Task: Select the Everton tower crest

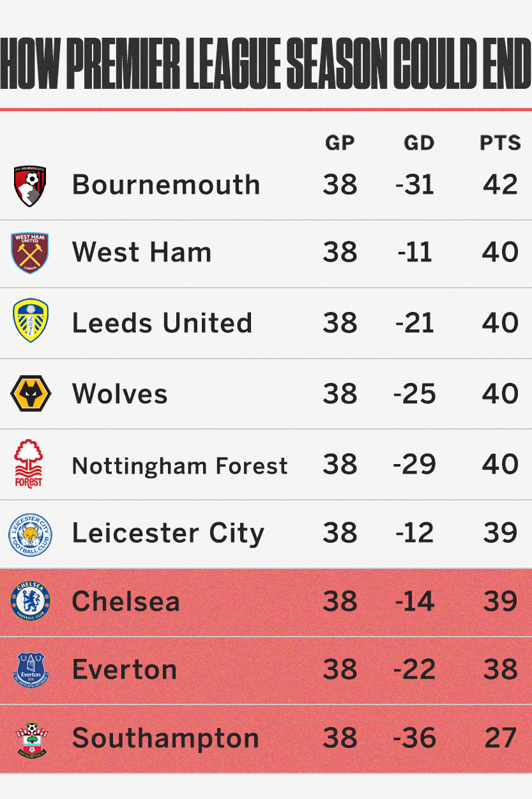Action: (31, 671)
